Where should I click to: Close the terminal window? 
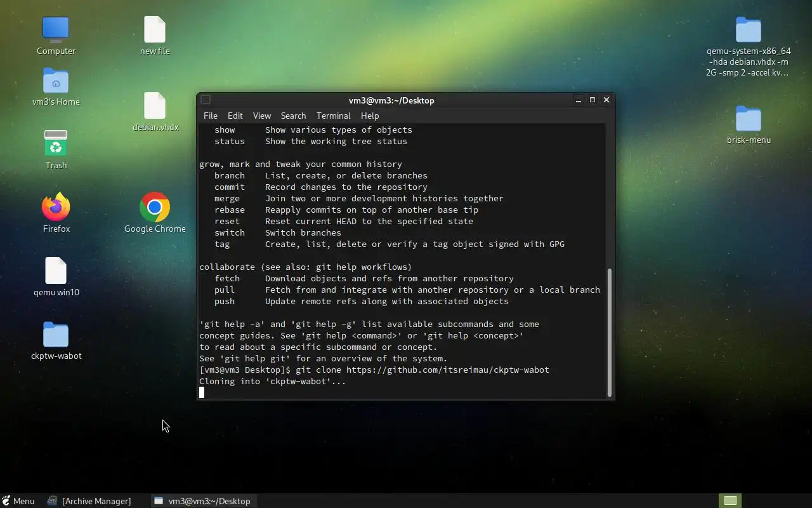(x=606, y=100)
